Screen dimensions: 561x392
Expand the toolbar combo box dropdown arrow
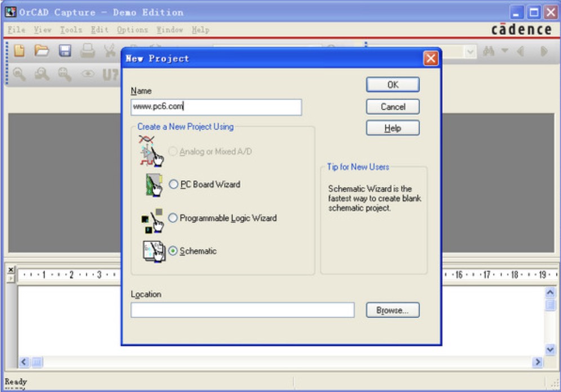pyautogui.click(x=471, y=52)
